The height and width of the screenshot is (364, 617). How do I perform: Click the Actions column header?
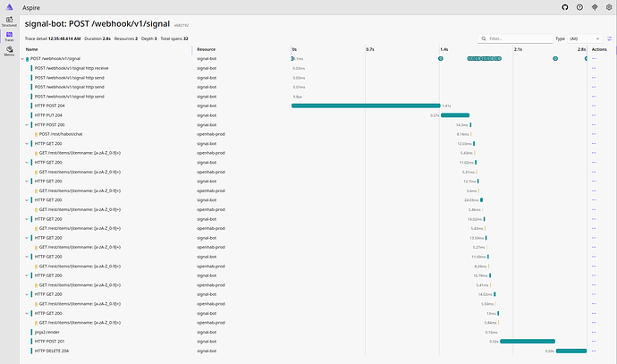point(599,49)
